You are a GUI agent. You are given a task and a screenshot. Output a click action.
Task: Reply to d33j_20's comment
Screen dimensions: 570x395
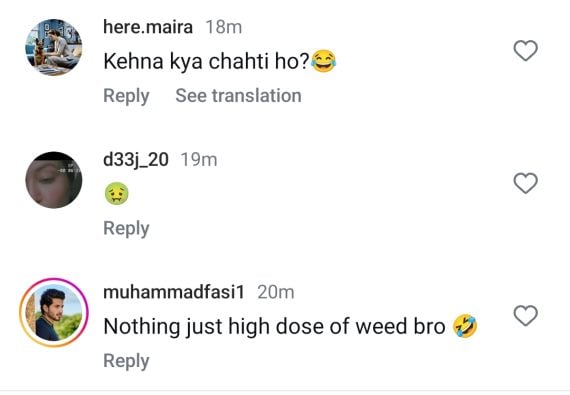click(x=126, y=229)
